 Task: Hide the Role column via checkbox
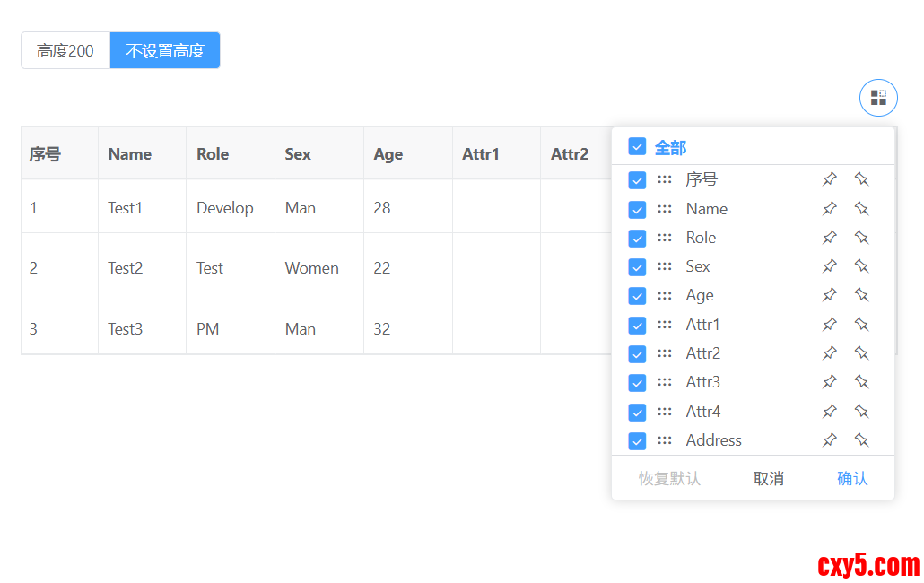637,238
